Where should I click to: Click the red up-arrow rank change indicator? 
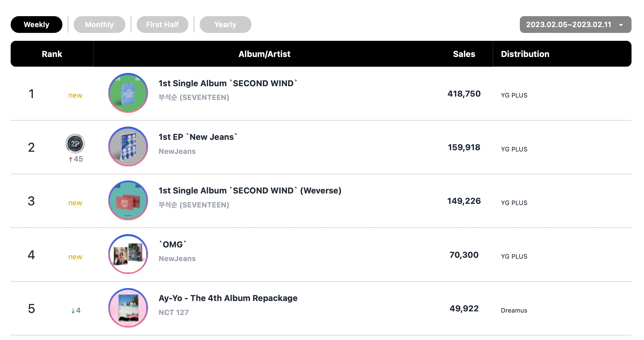[x=71, y=159]
